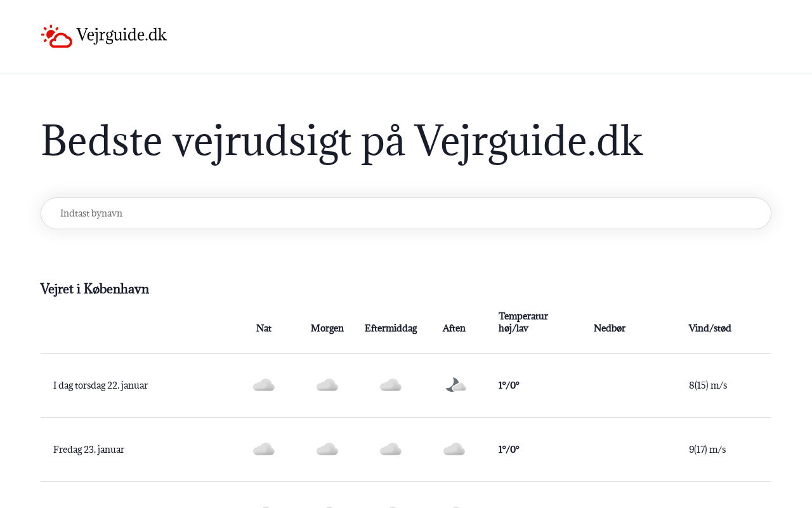Screen dimensions: 812x508
Task: Select the 'Fredag 23. januar' row
Action: coord(89,450)
